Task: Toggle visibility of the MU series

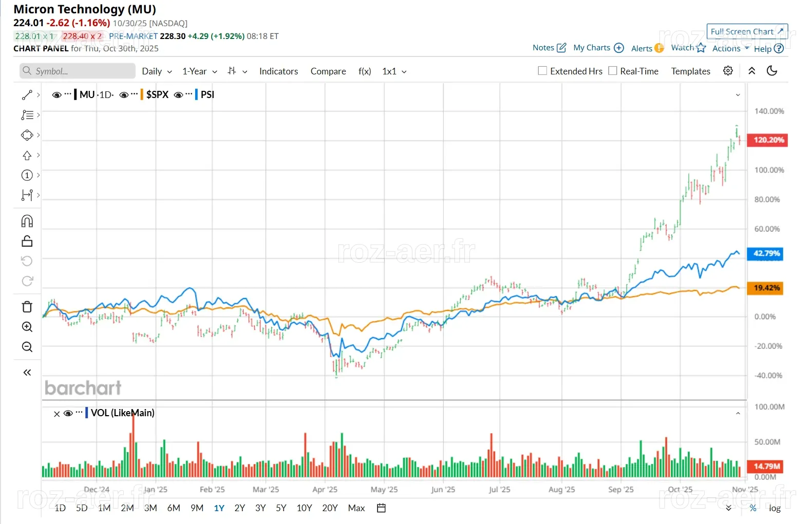Action: pos(56,95)
